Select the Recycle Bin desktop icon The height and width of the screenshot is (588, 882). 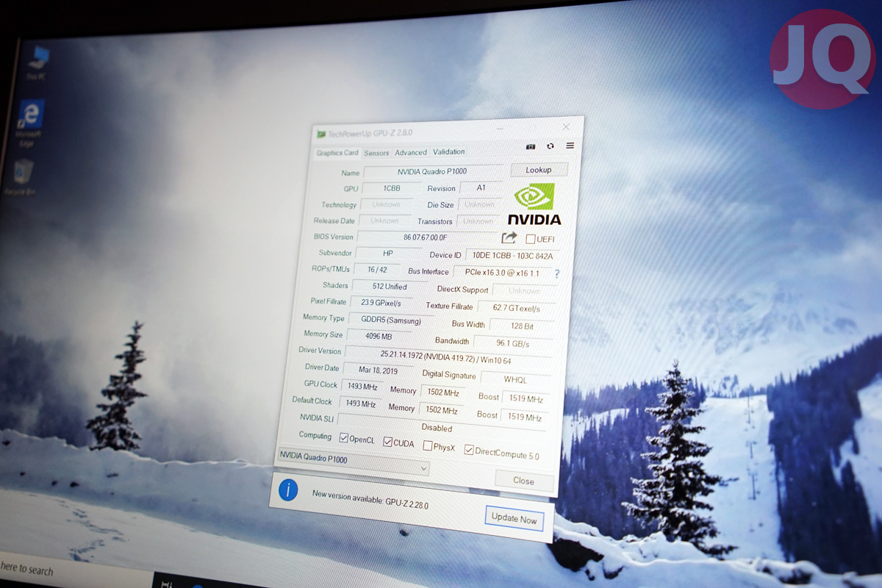point(24,178)
